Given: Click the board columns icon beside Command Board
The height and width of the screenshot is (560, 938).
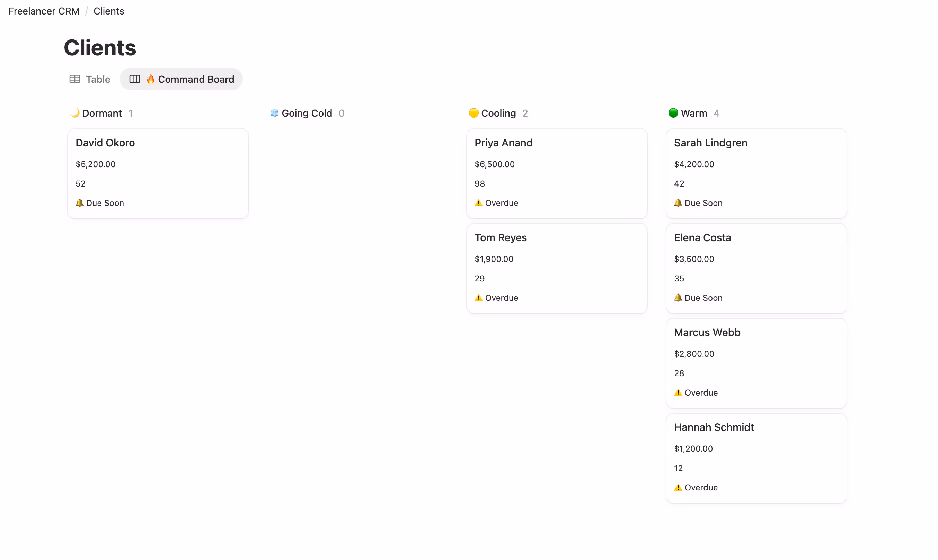Looking at the screenshot, I should coord(135,79).
